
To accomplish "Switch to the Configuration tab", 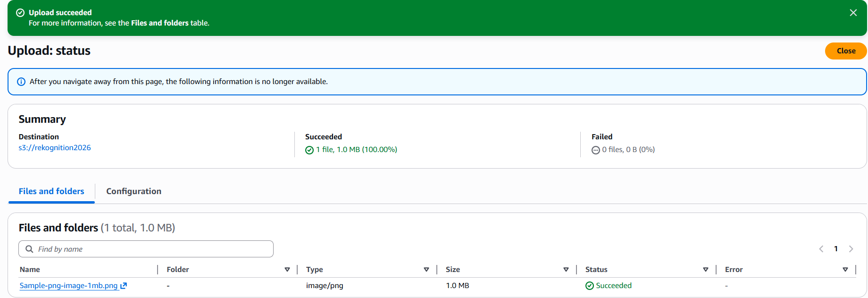I will 134,191.
